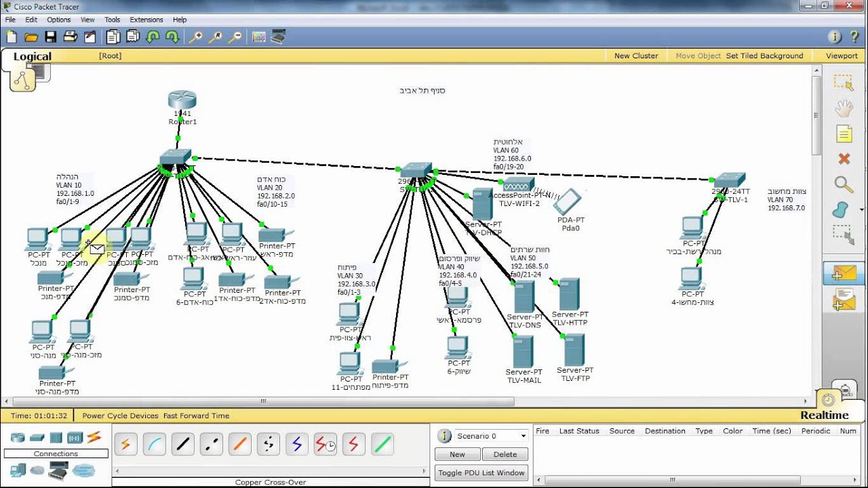
Task: Zoom in with the plus magnifier
Action: 196,37
